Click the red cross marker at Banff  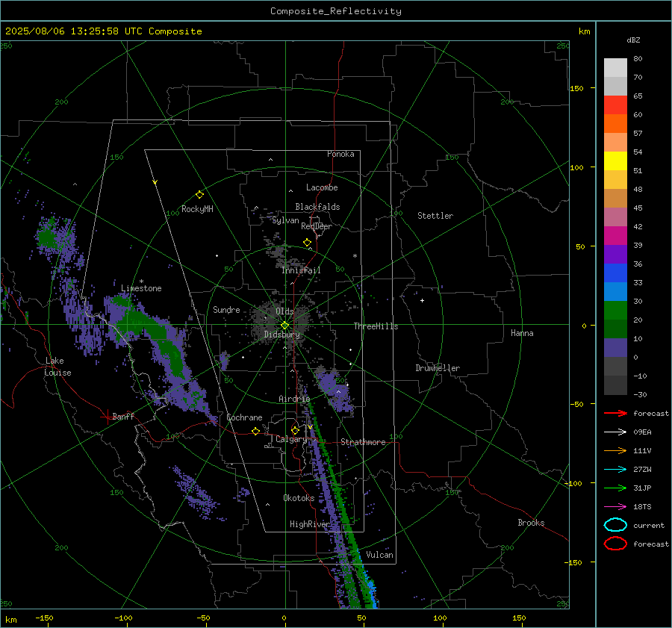[107, 417]
